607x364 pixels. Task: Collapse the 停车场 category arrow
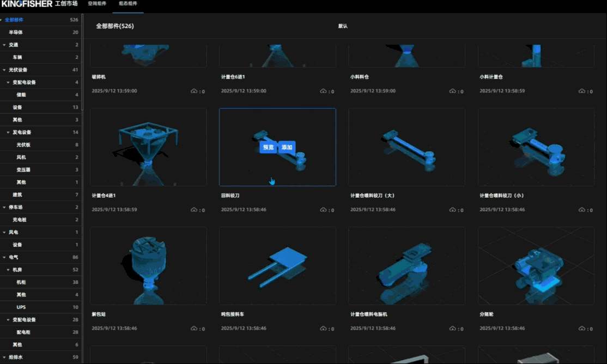click(4, 207)
